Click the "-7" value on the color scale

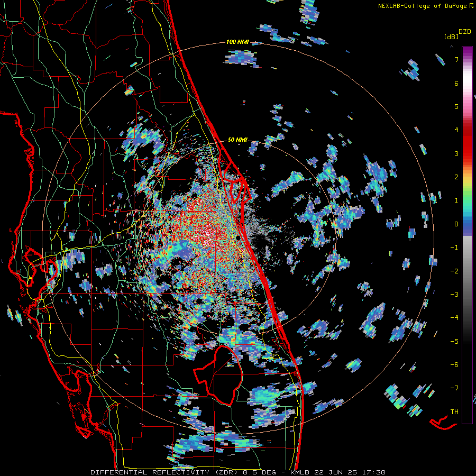pos(454,388)
